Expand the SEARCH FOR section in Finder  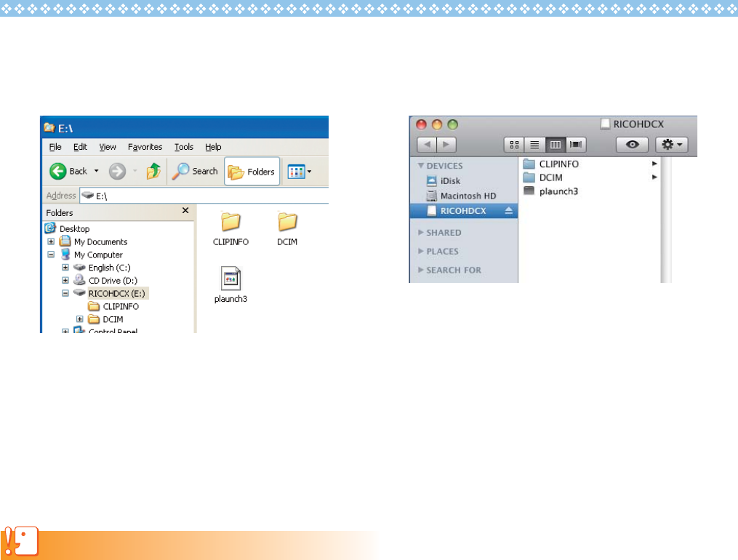pyautogui.click(x=420, y=270)
